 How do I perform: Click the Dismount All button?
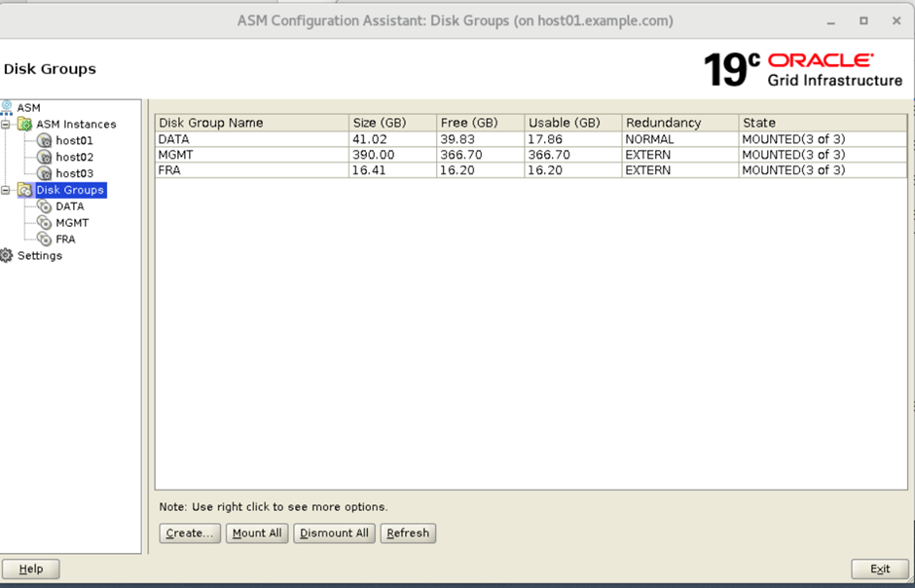tap(335, 533)
